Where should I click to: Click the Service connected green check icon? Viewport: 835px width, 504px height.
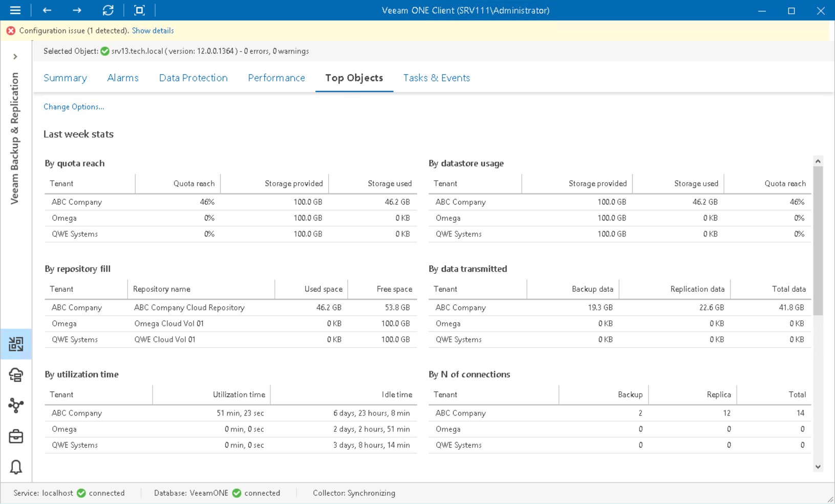[x=81, y=493]
